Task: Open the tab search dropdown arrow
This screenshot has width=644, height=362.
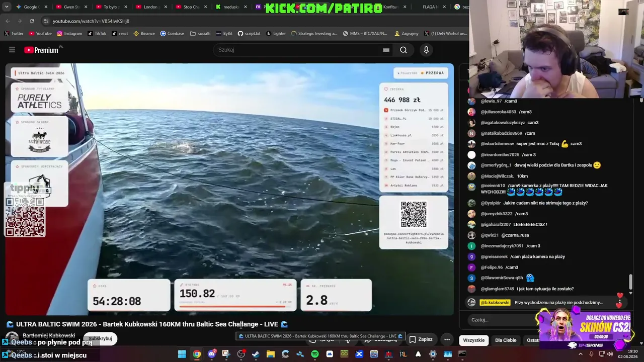Action: tap(8, 7)
